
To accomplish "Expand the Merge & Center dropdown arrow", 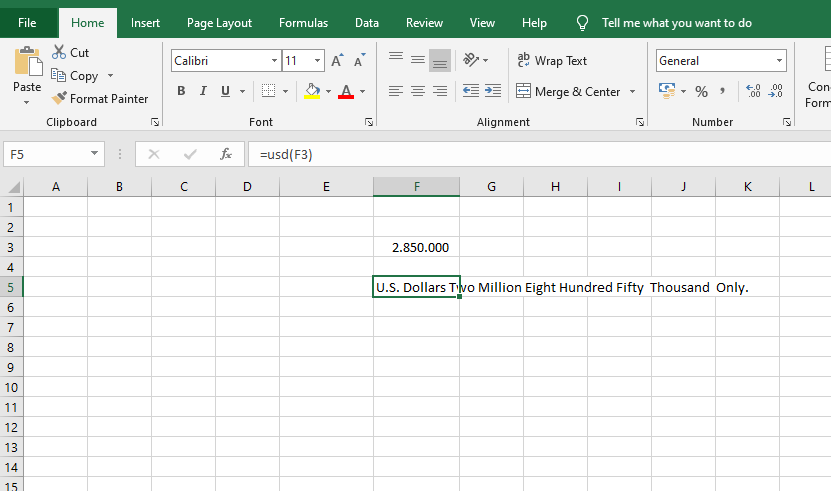I will click(632, 92).
